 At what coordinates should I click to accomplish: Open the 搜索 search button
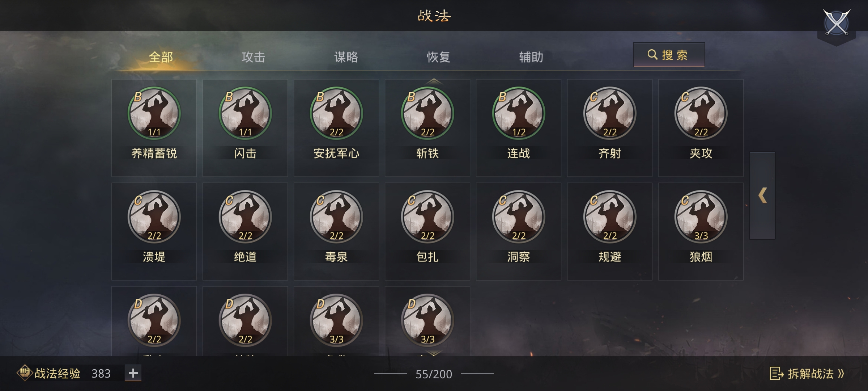pos(669,55)
